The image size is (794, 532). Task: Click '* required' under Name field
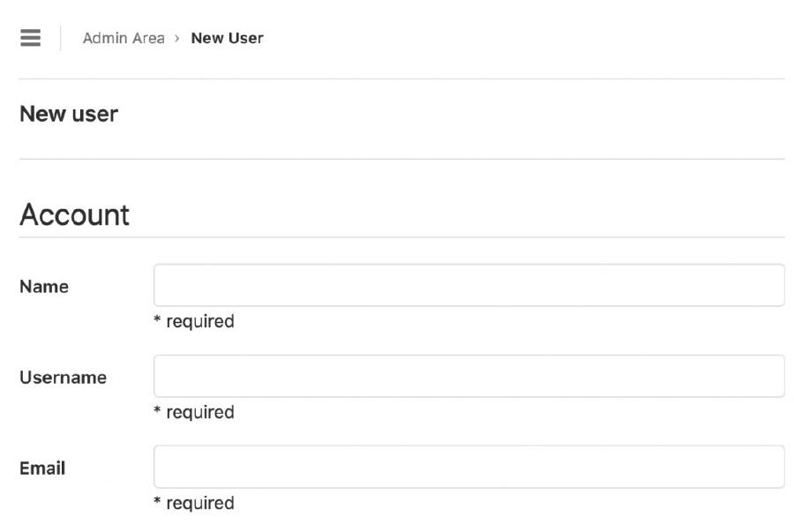point(194,321)
